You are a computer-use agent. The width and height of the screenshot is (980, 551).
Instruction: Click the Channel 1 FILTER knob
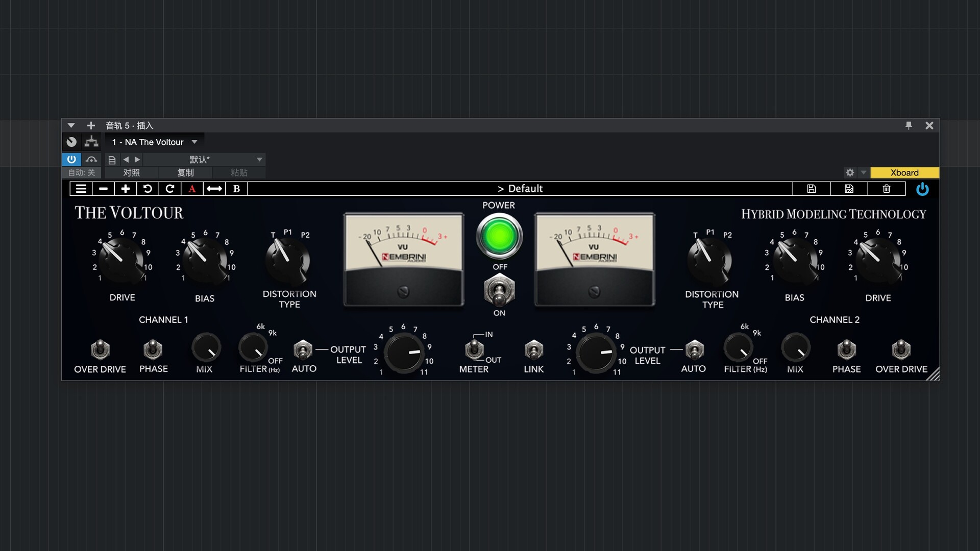(x=253, y=348)
